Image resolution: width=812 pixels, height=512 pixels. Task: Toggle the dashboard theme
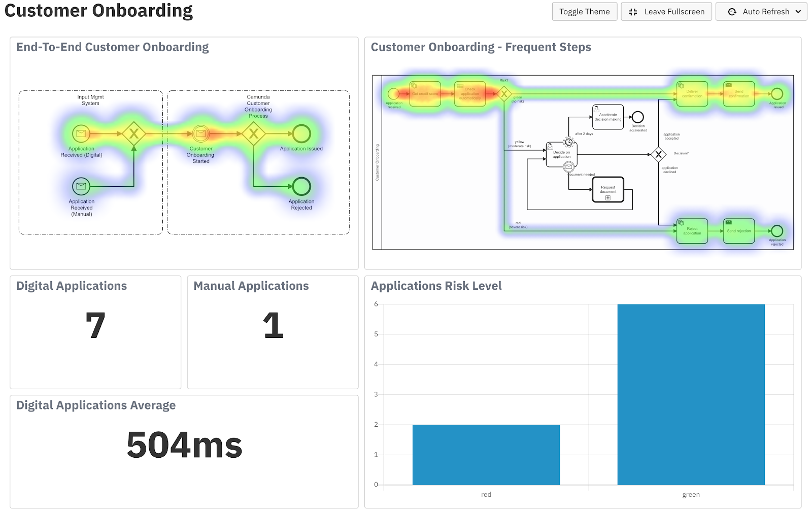[x=585, y=12]
